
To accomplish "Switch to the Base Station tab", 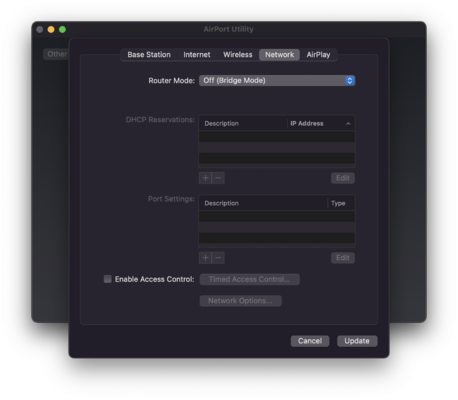I will [x=149, y=55].
